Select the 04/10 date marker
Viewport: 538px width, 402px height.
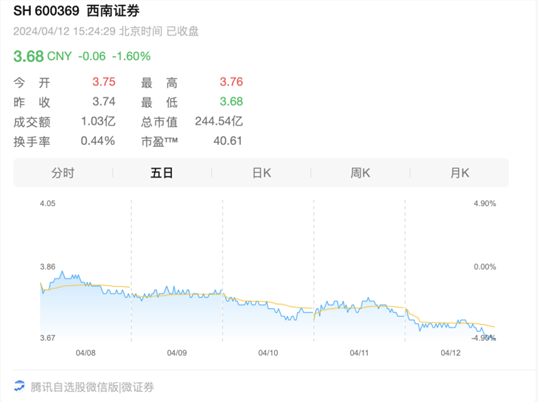(x=268, y=353)
